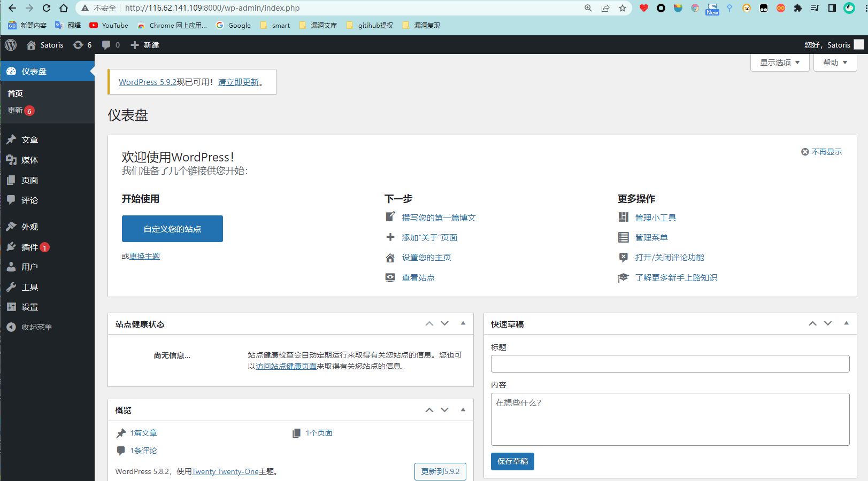This screenshot has width=868, height=481.
Task: Click 更新到5.9.2 button
Action: (x=440, y=471)
